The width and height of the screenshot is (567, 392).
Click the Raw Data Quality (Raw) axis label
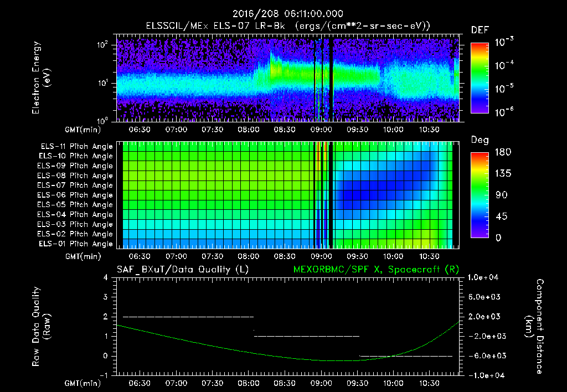pyautogui.click(x=40, y=327)
